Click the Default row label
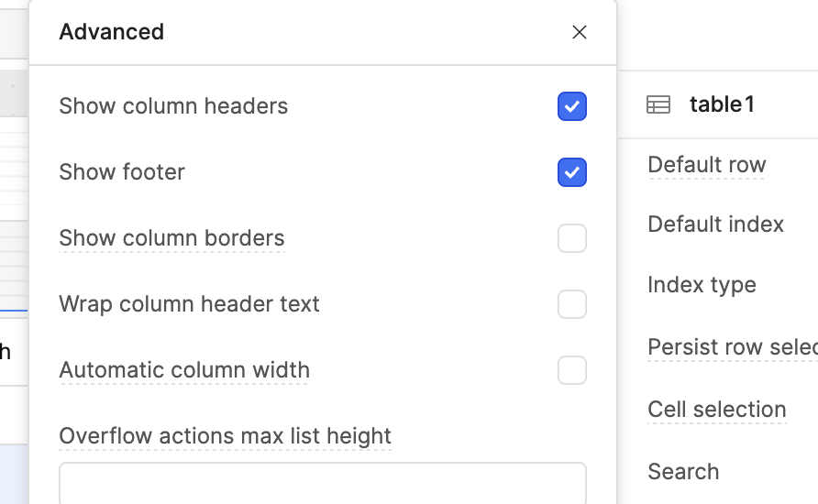Image resolution: width=818 pixels, height=504 pixels. [x=707, y=165]
